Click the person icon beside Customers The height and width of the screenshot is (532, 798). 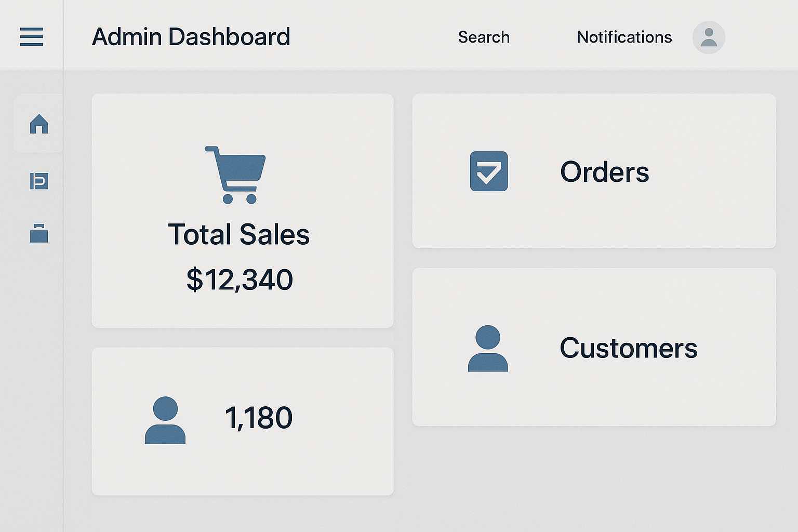[x=488, y=349]
